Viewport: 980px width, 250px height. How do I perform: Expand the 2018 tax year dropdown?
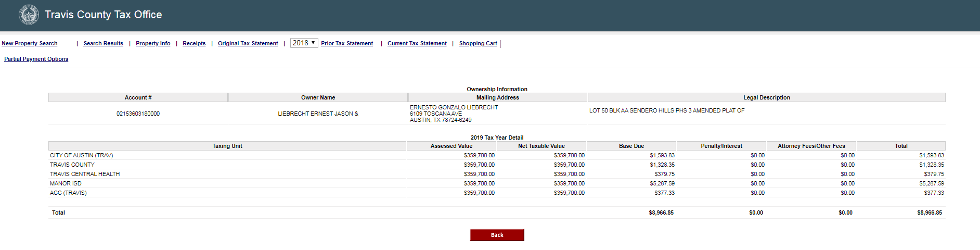click(x=304, y=43)
